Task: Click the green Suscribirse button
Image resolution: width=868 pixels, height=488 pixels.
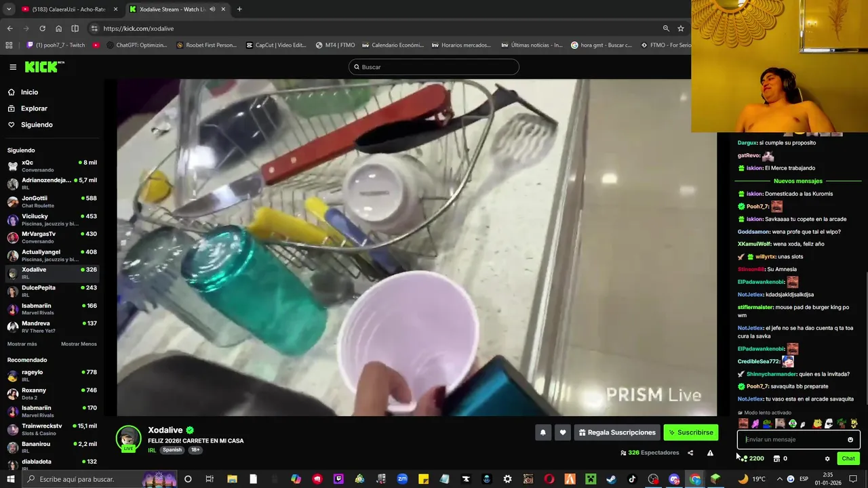Action: (690, 432)
